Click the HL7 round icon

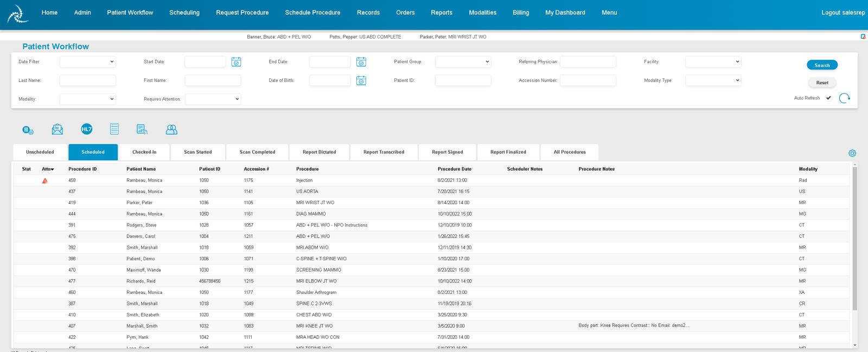tap(87, 129)
